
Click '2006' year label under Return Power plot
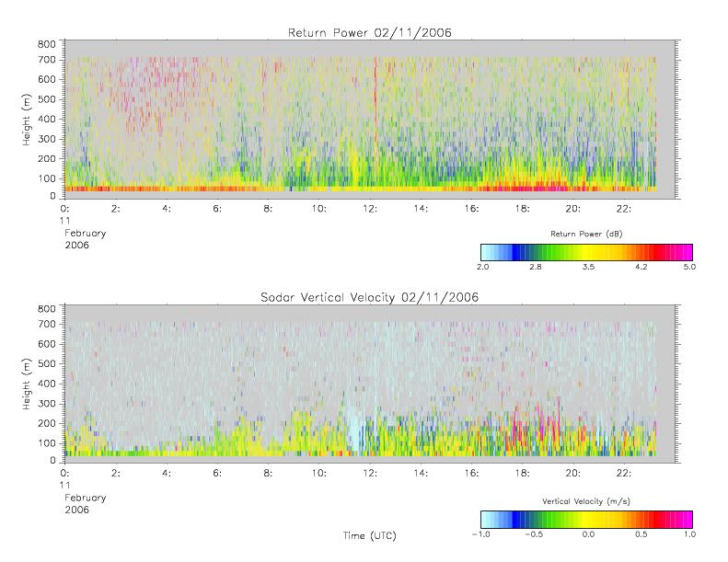coord(76,245)
